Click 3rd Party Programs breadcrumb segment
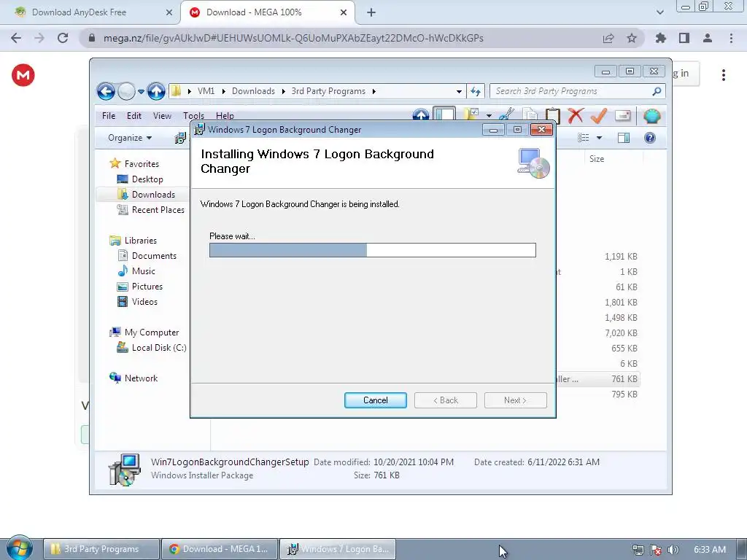Image resolution: width=747 pixels, height=560 pixels. click(328, 91)
